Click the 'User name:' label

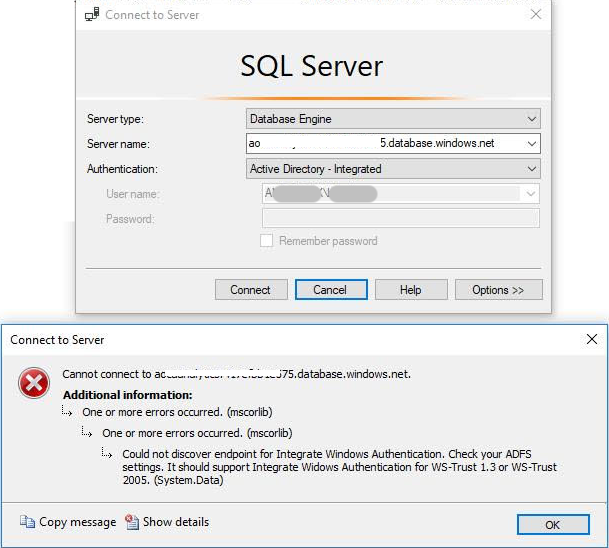[132, 194]
